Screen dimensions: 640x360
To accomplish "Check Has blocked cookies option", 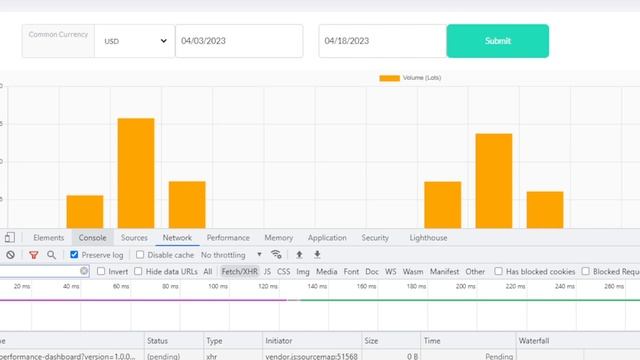I will coord(498,271).
